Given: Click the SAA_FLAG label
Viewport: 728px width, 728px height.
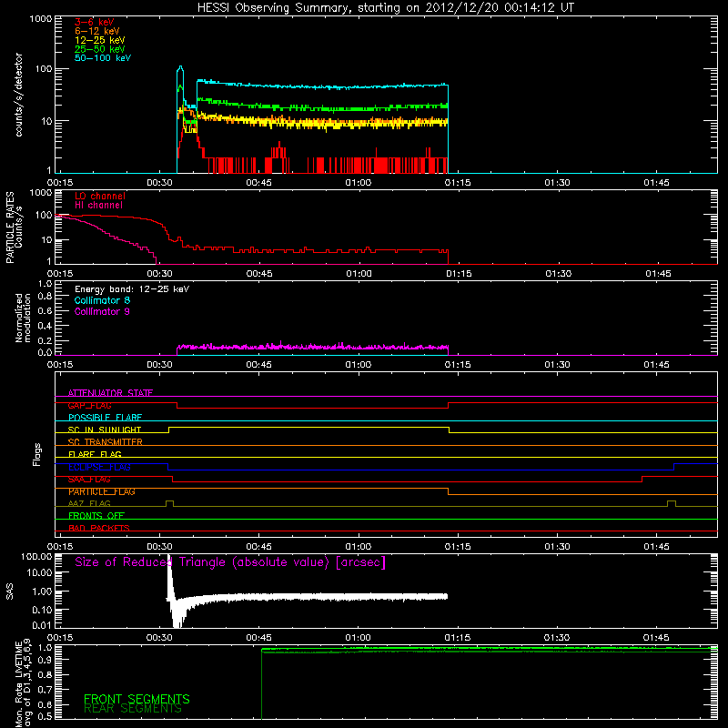Looking at the screenshot, I should click(x=89, y=480).
